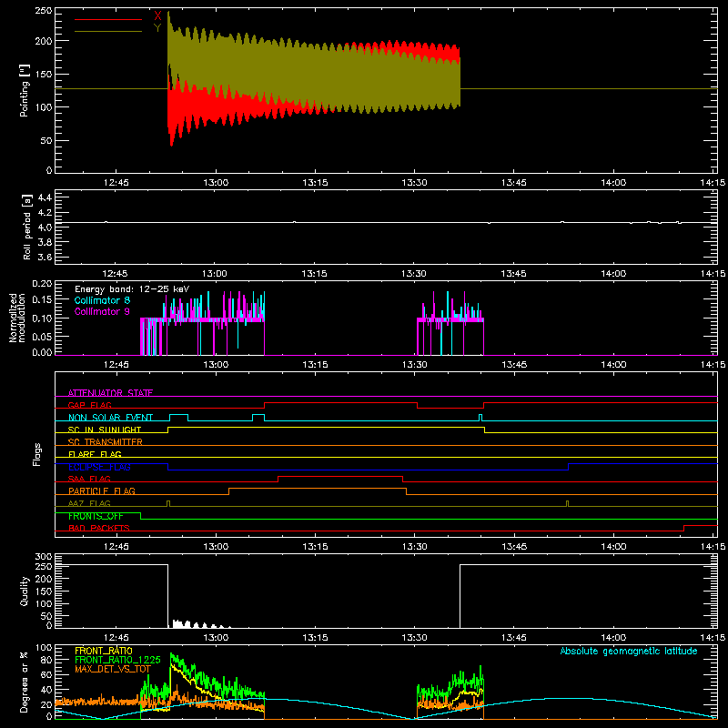Click the 'Absolute geomagnetic latitude' label

click(629, 651)
